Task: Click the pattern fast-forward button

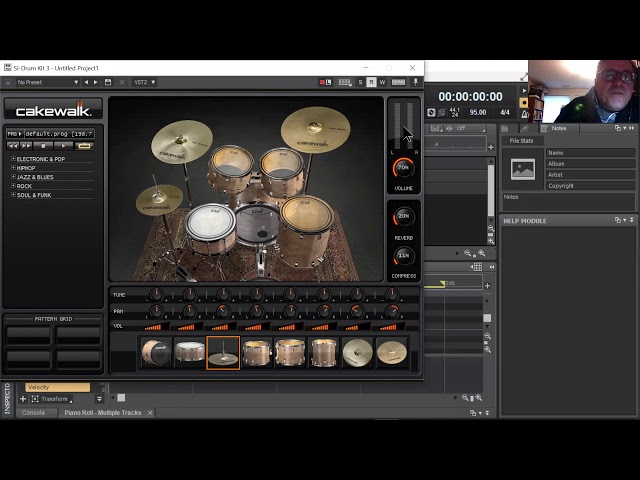Action: click(x=26, y=146)
